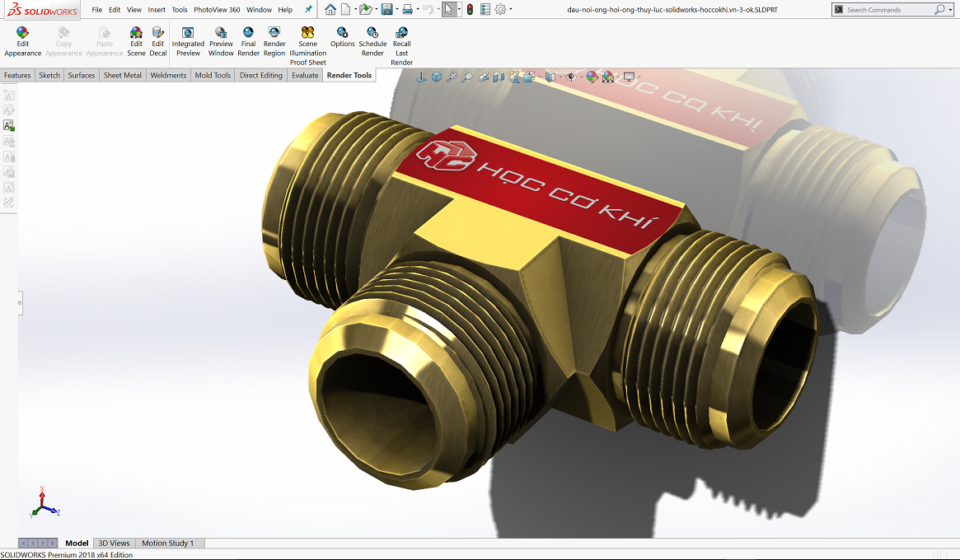Expand the Save dropdown arrow

click(x=396, y=9)
